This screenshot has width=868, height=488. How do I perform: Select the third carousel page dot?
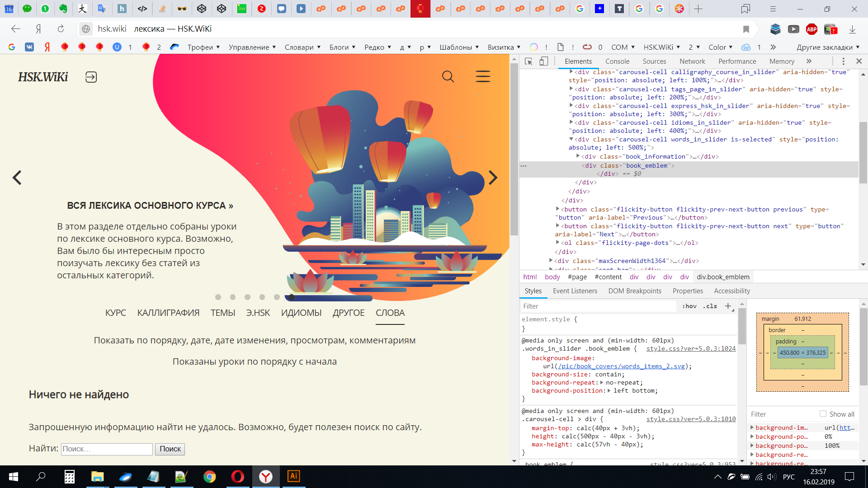(247, 297)
